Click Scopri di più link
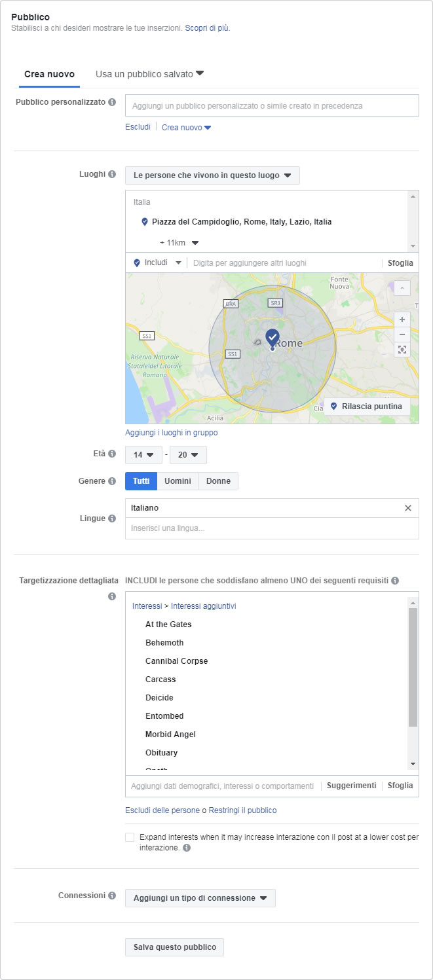The image size is (433, 980). [x=208, y=28]
